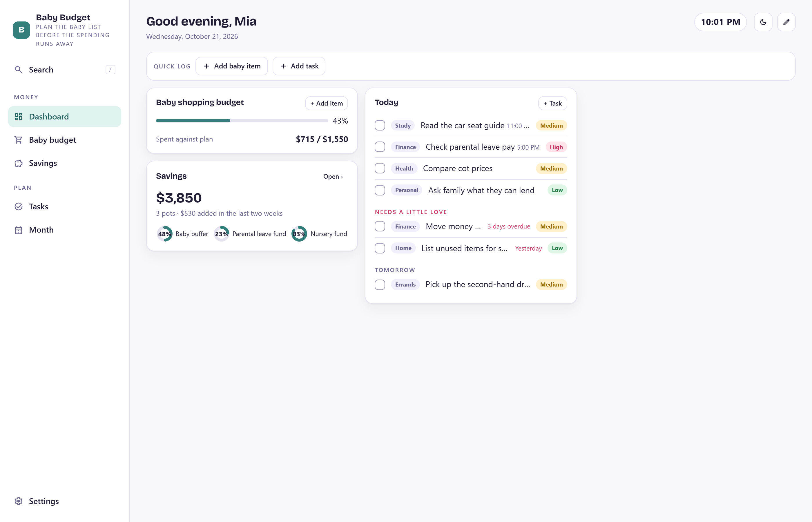Click the baby shopping budget progress bar
This screenshot has width=812, height=522.
pyautogui.click(x=242, y=121)
